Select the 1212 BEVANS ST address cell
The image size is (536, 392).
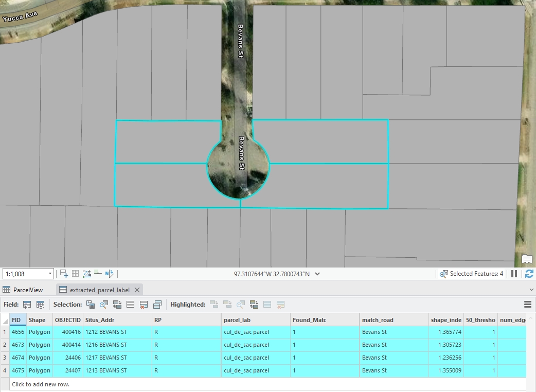(117, 332)
